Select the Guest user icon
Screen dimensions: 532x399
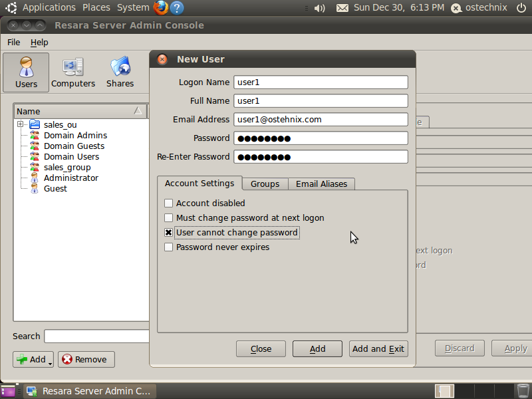pos(35,189)
